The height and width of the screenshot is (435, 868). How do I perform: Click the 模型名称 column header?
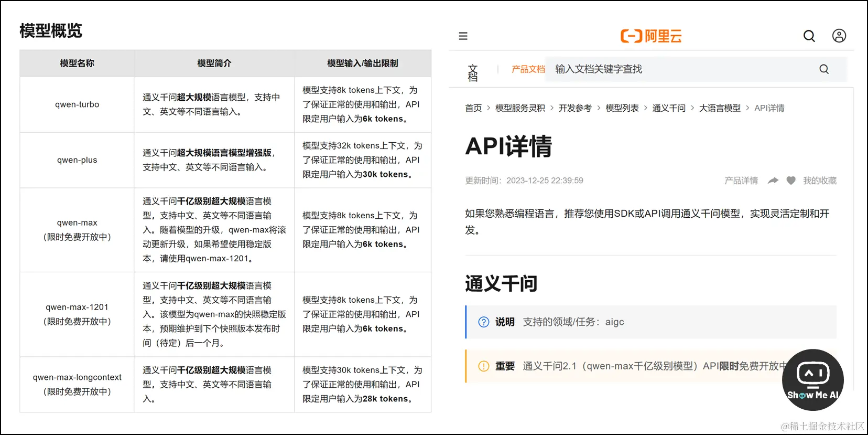[x=77, y=63]
